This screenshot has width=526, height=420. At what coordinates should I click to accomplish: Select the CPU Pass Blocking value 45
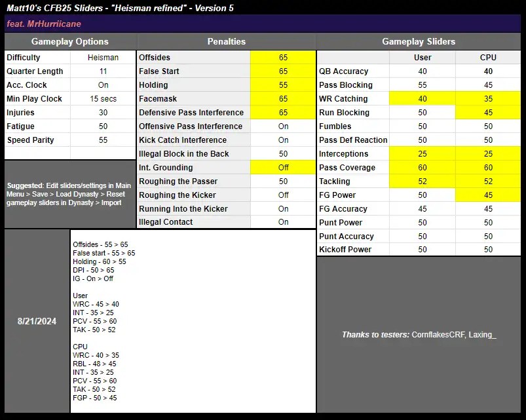[x=488, y=85]
